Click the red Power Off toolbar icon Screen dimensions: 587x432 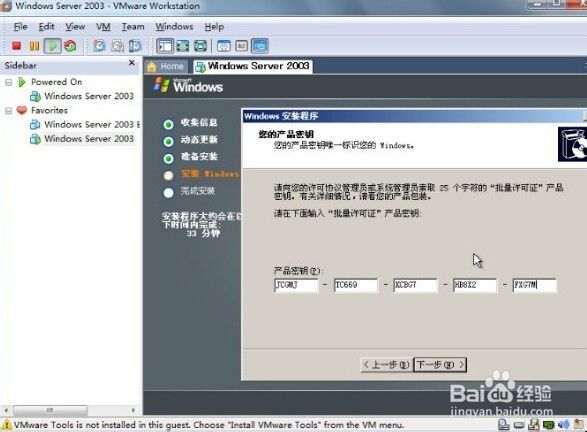(x=16, y=46)
